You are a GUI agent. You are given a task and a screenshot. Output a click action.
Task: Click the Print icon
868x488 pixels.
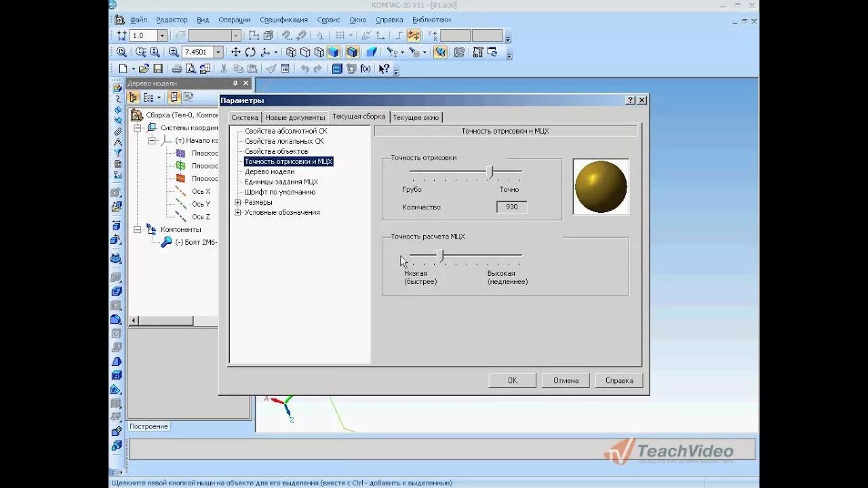click(x=176, y=68)
